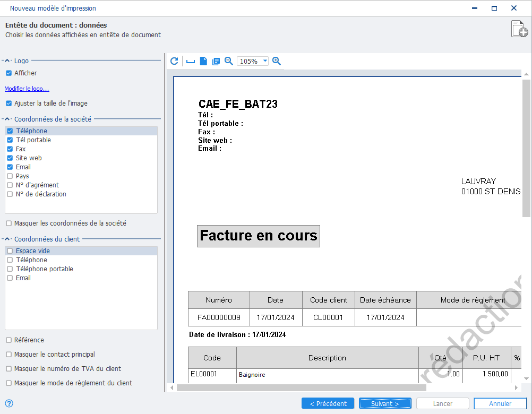The image size is (532, 414).
Task: Enable Espace vide in the client details
Action: point(10,251)
